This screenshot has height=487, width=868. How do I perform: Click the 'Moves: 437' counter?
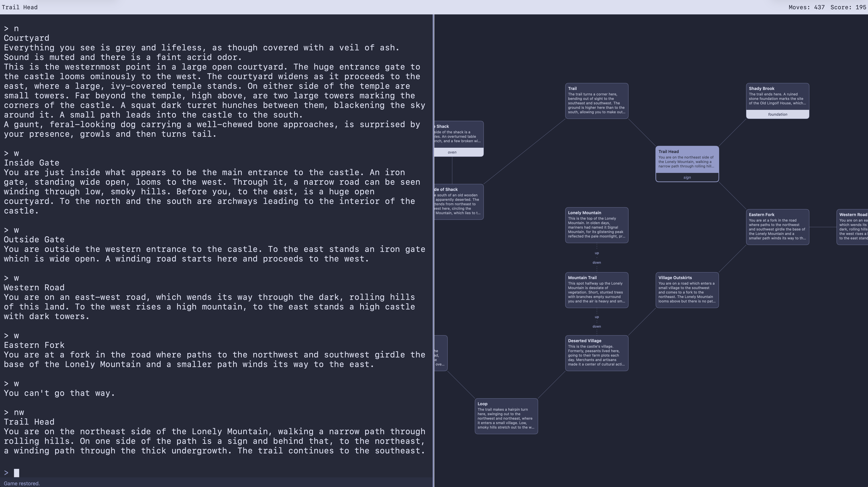tap(806, 7)
